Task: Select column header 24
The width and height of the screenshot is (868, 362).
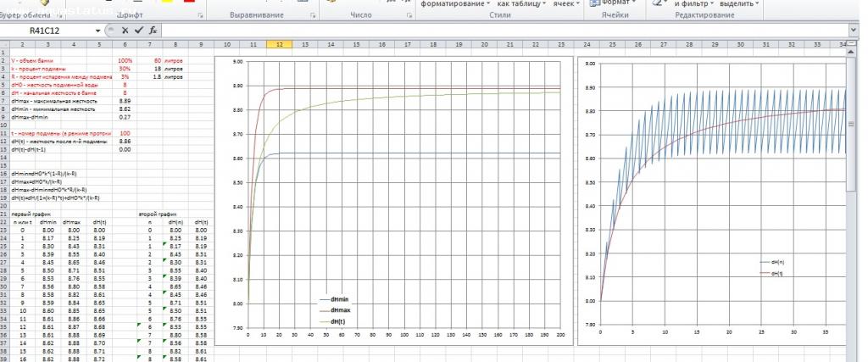Action: [587, 44]
